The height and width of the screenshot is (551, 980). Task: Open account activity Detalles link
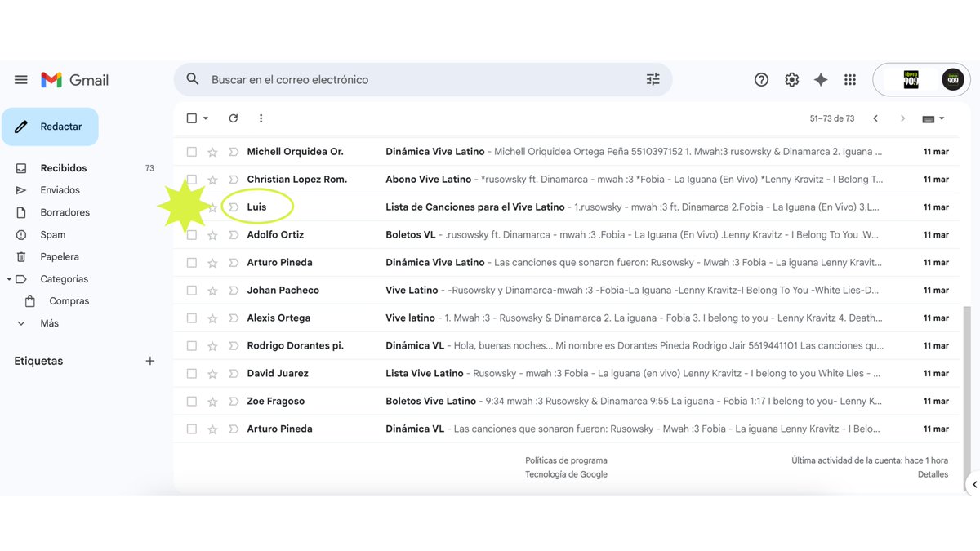[933, 474]
